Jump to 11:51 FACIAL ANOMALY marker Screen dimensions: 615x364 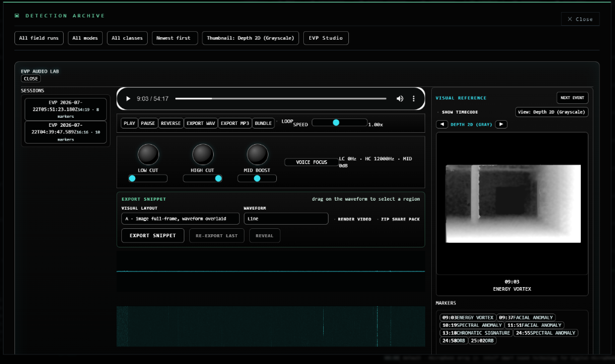[x=534, y=325]
